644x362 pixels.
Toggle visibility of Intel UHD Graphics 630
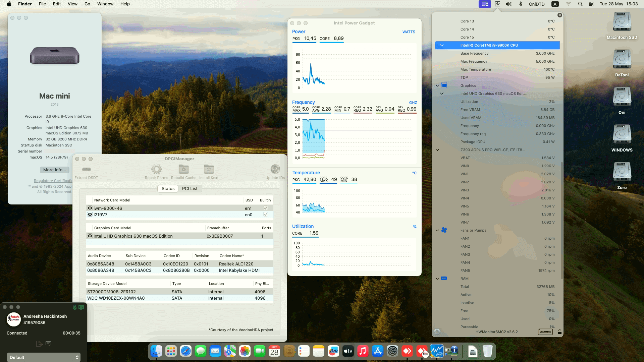pyautogui.click(x=90, y=236)
